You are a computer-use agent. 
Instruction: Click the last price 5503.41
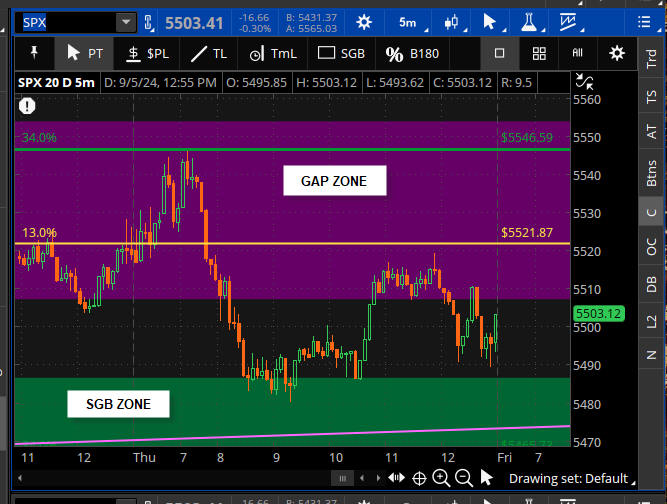click(194, 23)
